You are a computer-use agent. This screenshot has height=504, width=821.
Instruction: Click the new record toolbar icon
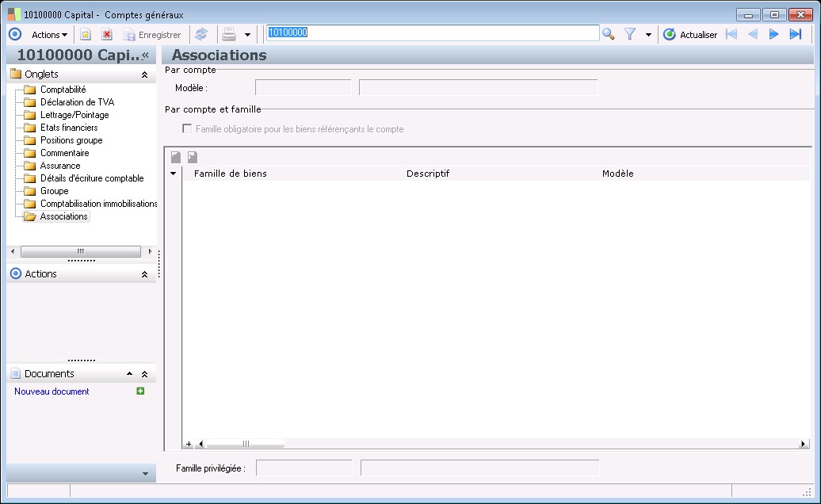[86, 35]
